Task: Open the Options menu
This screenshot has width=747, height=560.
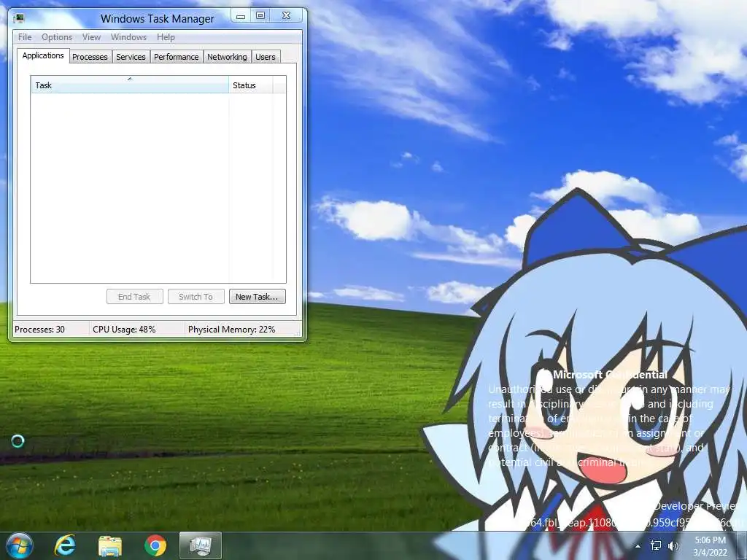Action: tap(57, 37)
